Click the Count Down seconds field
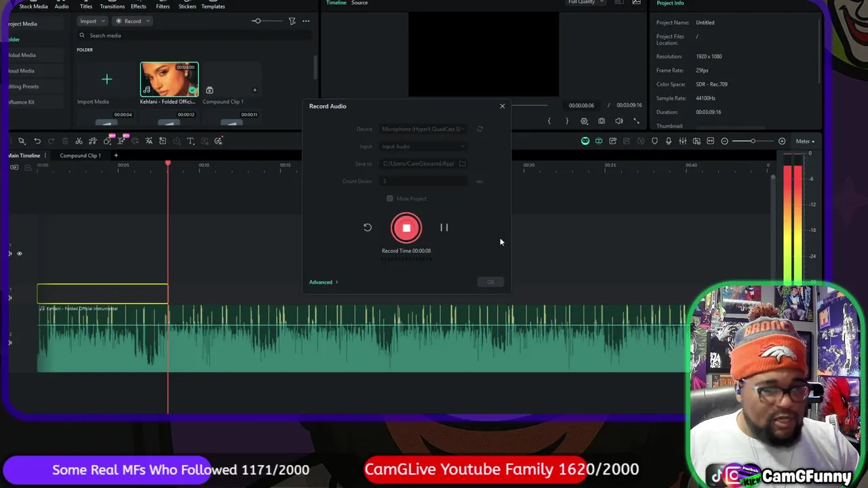The height and width of the screenshot is (488, 868). pos(424,181)
